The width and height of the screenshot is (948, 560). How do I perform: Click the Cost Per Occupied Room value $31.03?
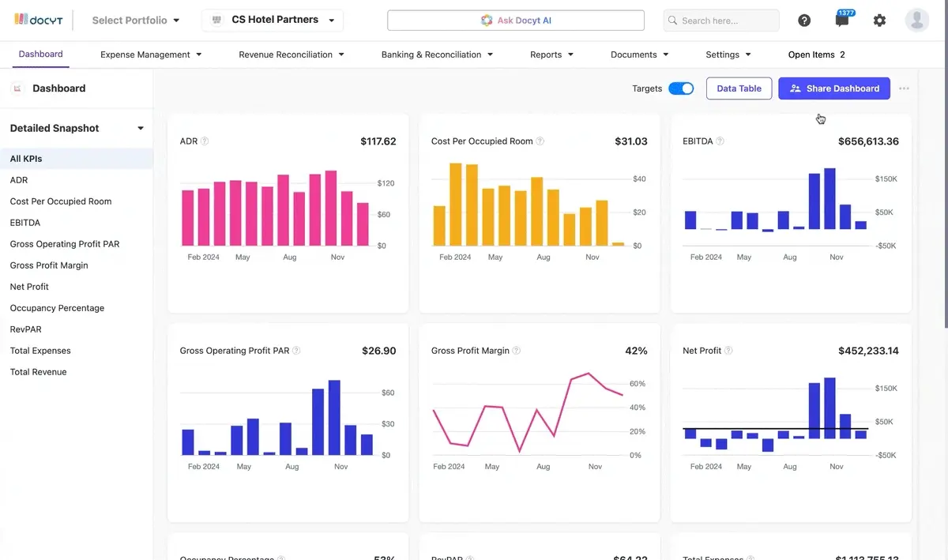click(631, 141)
